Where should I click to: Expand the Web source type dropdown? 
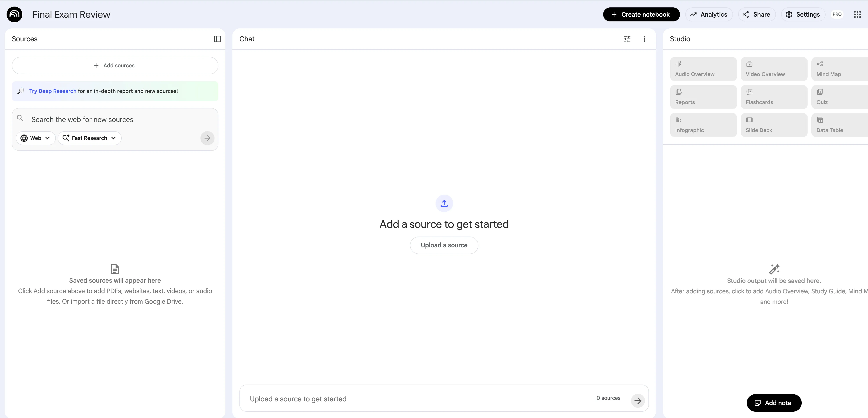coord(35,138)
